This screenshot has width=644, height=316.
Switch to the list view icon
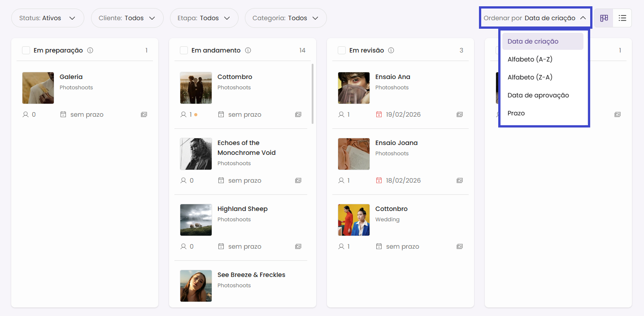point(622,18)
